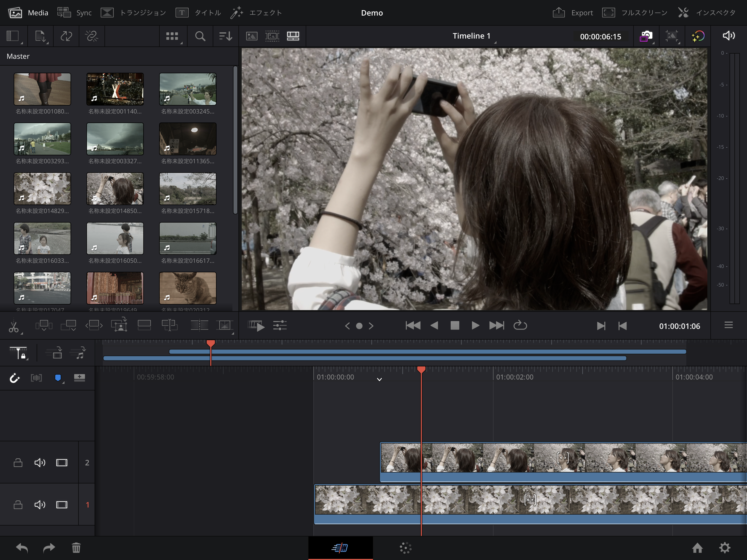Click the source overwrite icon
Screen dimensions: 747x560
point(170,326)
